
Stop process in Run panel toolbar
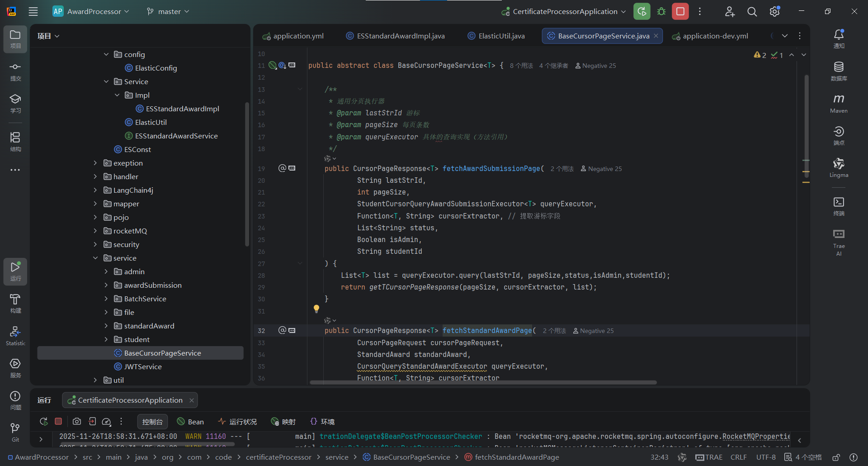(58, 421)
